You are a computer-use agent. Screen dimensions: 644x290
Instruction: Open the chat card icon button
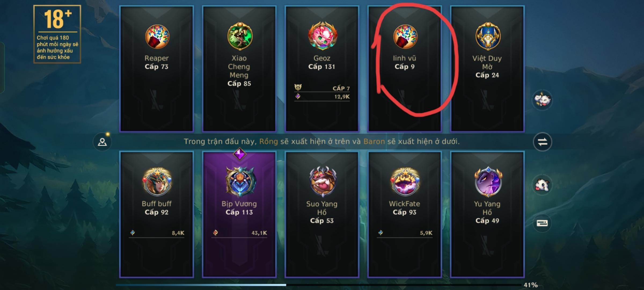542,223
